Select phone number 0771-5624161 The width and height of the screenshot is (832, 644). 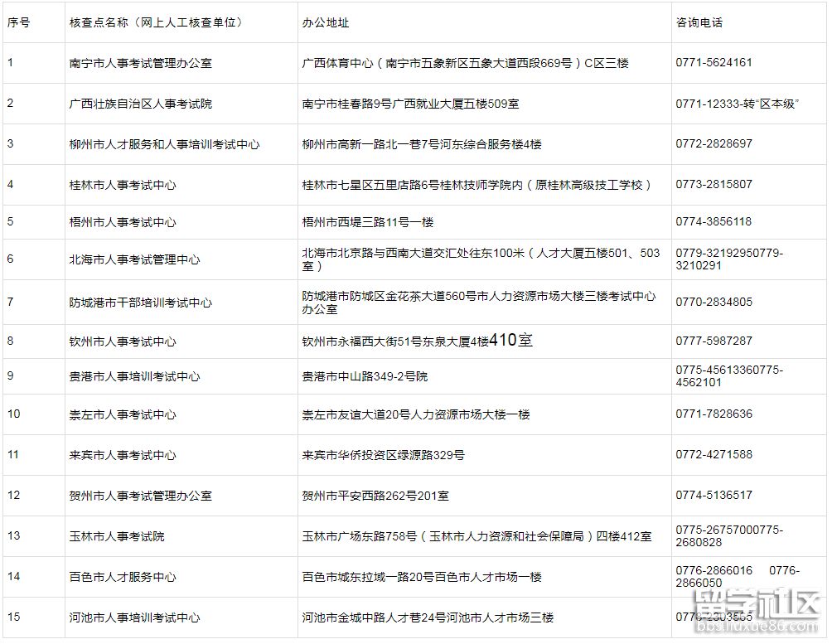pyautogui.click(x=713, y=63)
